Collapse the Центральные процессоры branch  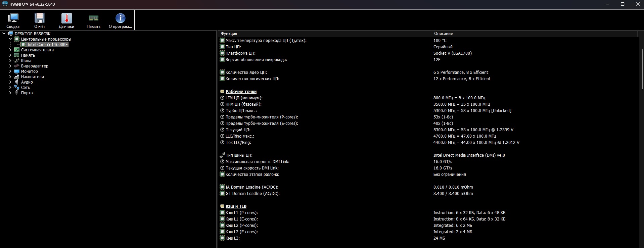tap(10, 39)
